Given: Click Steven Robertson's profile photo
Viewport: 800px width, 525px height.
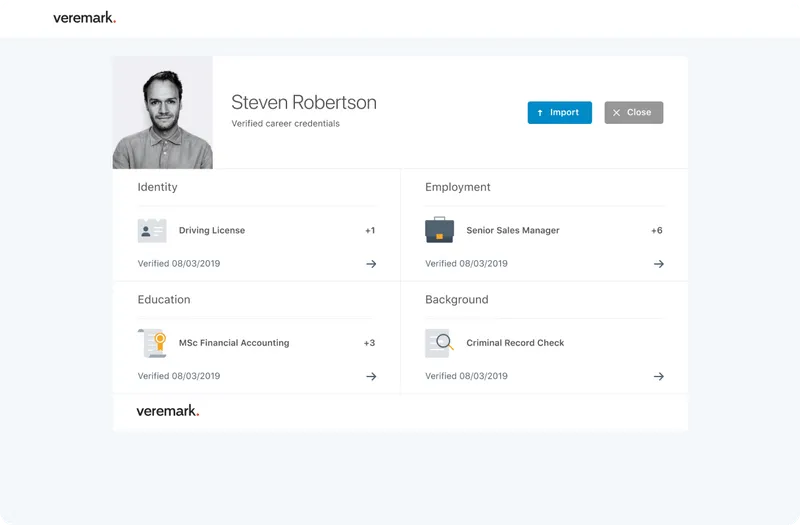Looking at the screenshot, I should (x=163, y=112).
